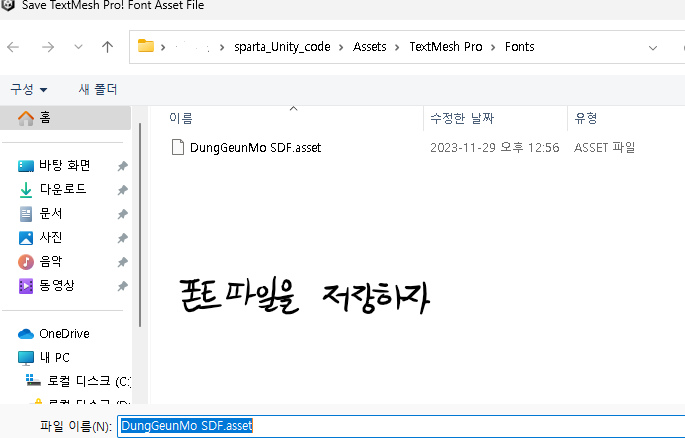Select DungGeunMo SDF.asset file

coord(256,148)
